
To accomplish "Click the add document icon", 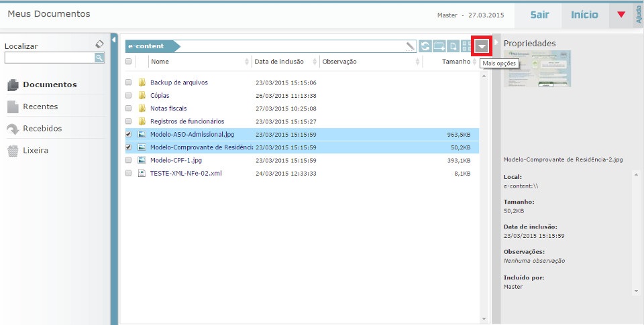I will tap(453, 46).
